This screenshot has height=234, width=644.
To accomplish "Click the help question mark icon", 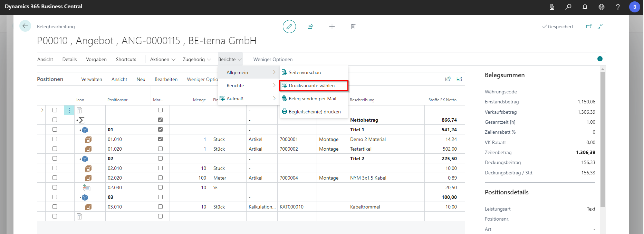I will tap(618, 7).
